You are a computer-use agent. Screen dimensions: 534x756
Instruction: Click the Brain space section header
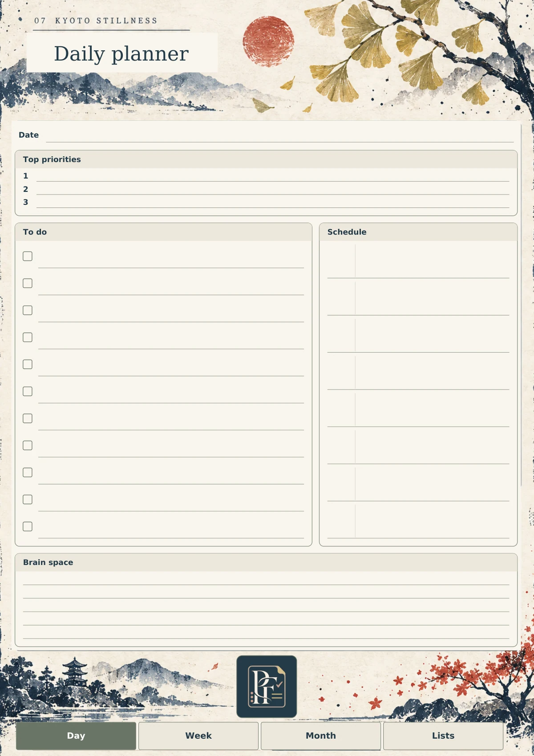coord(266,562)
